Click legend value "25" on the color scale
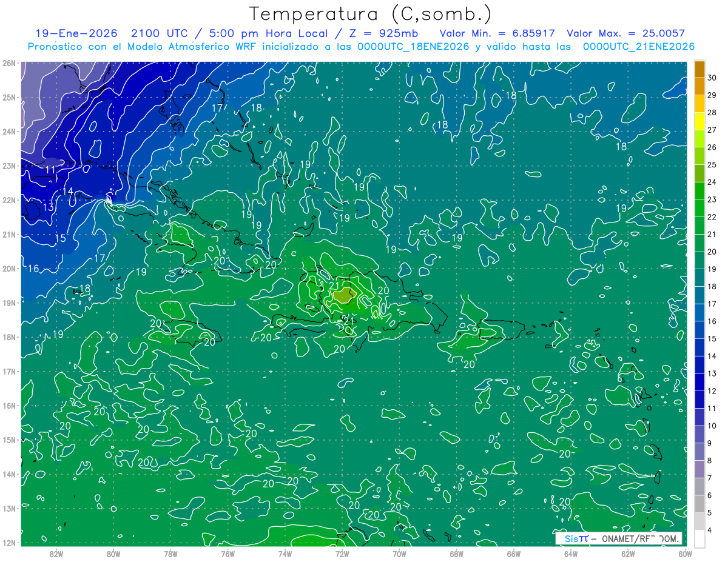This screenshot has height=562, width=728. point(712,165)
